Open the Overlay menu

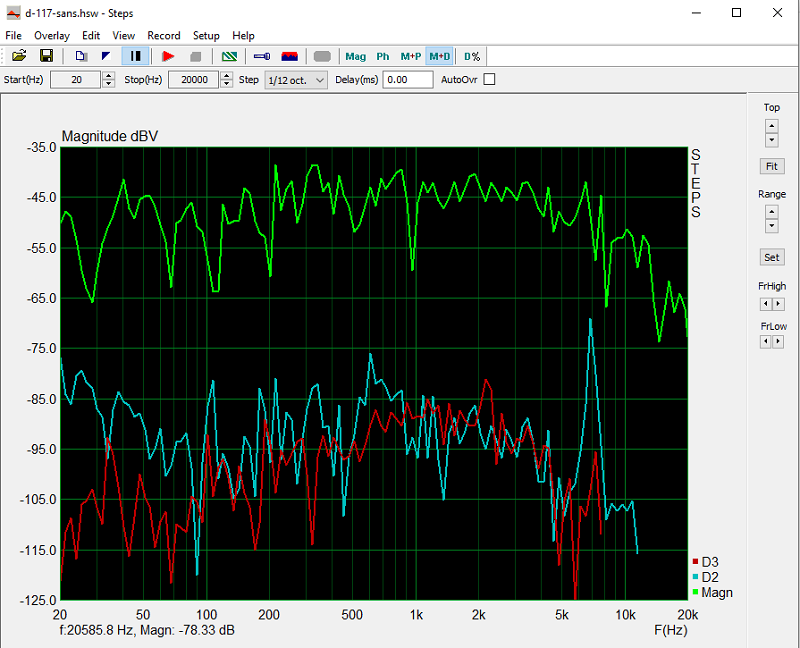point(52,36)
